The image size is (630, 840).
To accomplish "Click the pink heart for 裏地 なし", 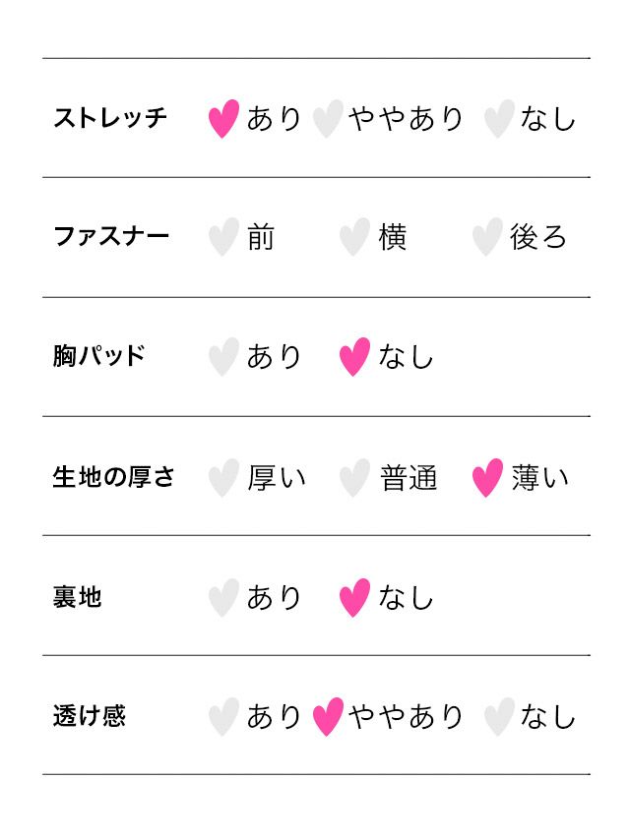I will (354, 597).
